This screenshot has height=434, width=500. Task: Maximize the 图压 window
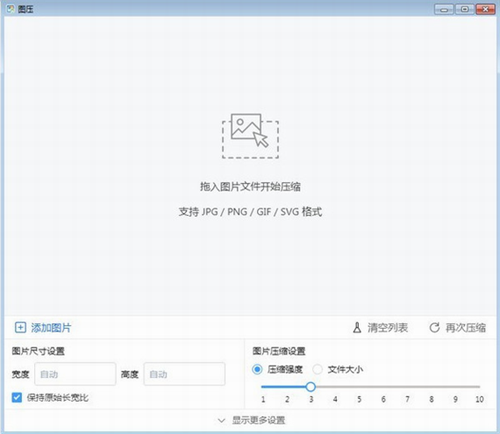tap(465, 9)
